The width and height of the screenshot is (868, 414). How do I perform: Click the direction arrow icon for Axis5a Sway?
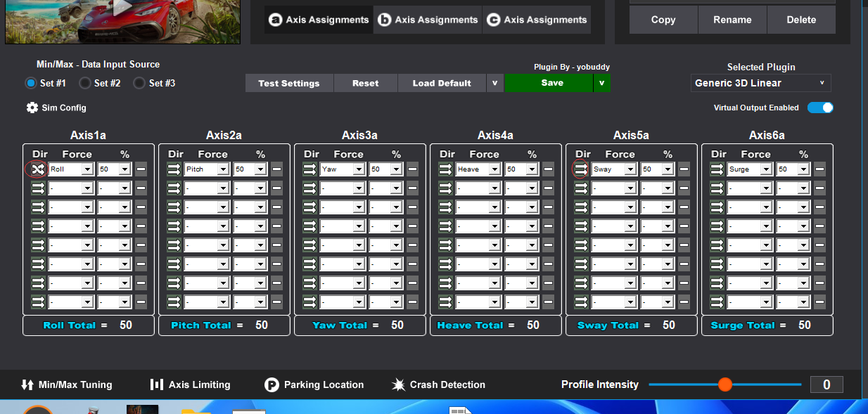tap(581, 169)
